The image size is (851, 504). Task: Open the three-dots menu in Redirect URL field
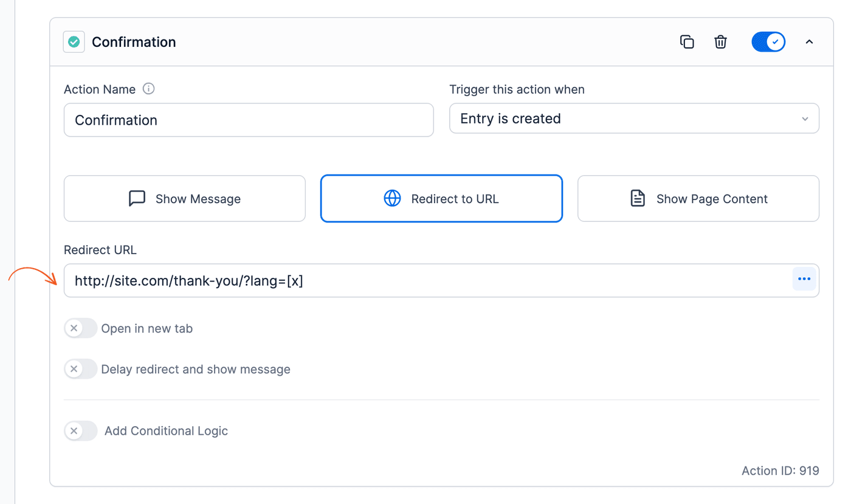pyautogui.click(x=804, y=279)
